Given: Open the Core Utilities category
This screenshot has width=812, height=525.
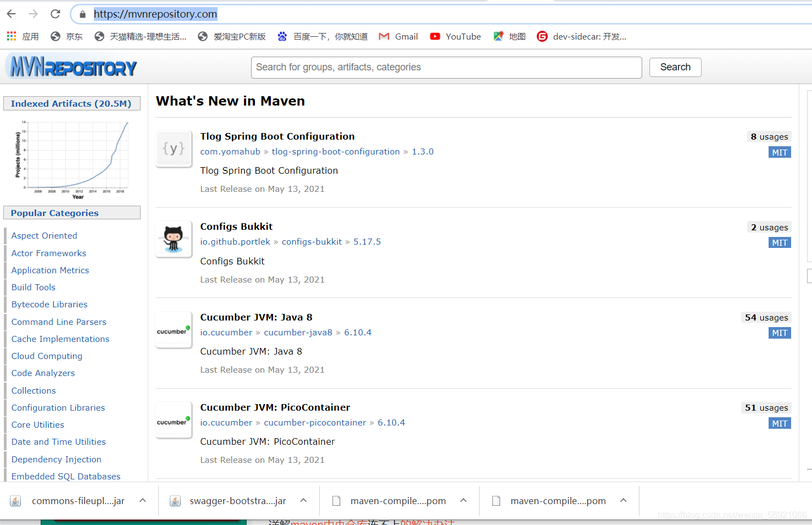Looking at the screenshot, I should click(x=38, y=424).
